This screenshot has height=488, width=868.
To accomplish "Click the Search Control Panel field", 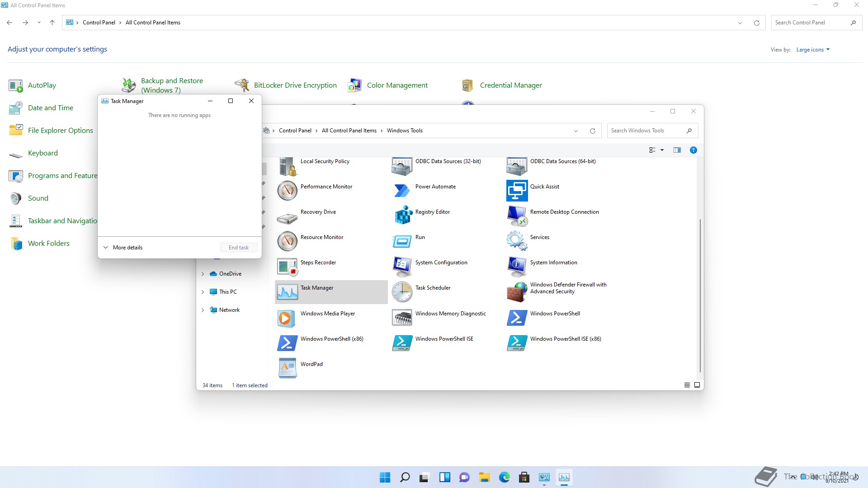I will coord(816,23).
